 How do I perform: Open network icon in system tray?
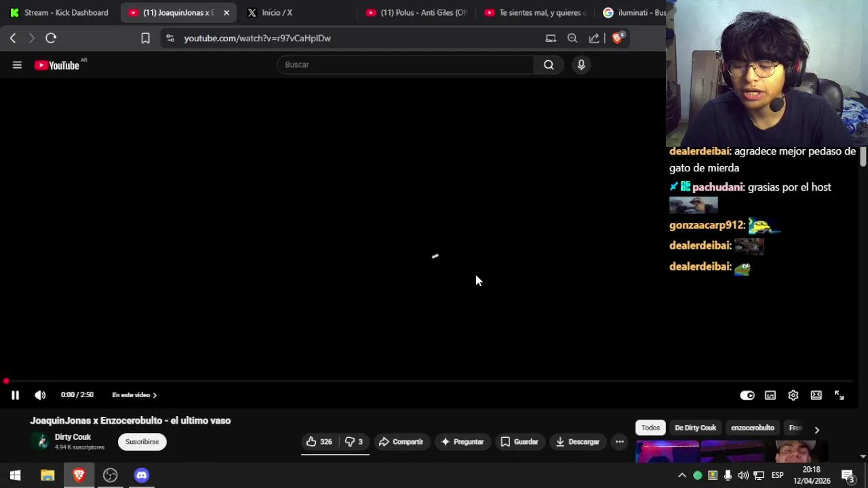[x=759, y=475]
